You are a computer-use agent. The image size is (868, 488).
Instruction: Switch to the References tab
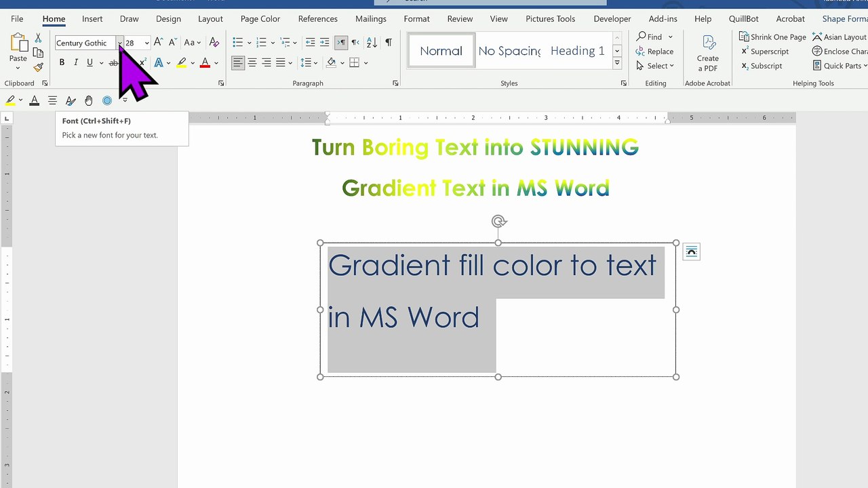(x=318, y=19)
